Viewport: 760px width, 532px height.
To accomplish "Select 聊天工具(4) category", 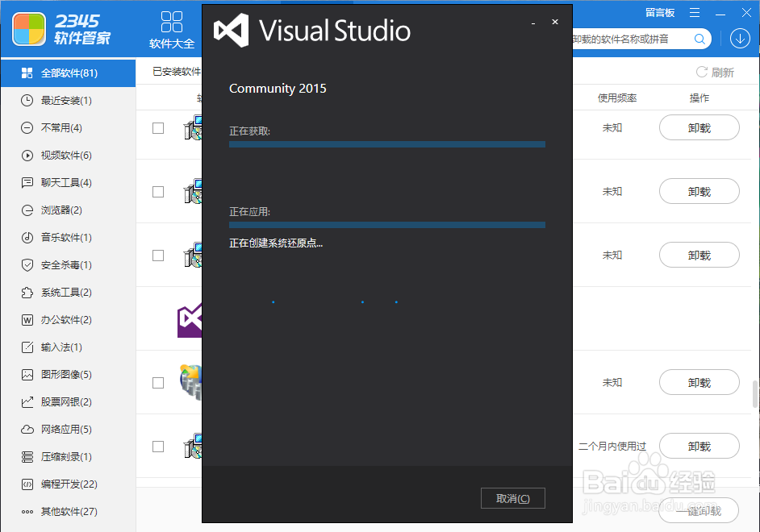I will [68, 182].
